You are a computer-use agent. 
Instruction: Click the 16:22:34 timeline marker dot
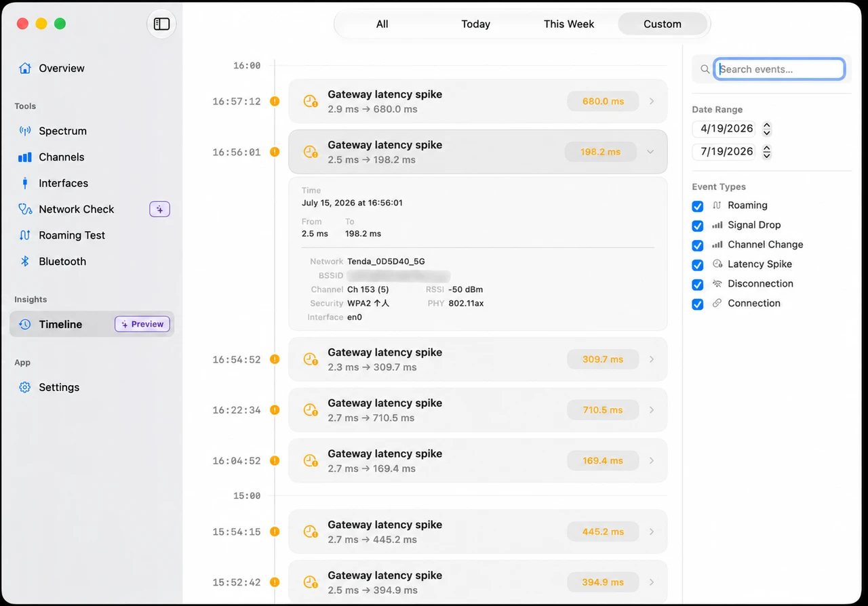click(x=275, y=410)
